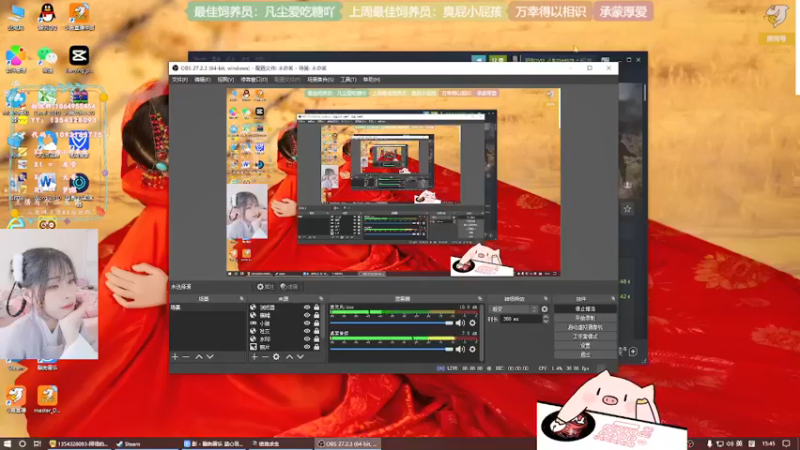
Task: Add a new source with plus icon
Action: coord(254,357)
